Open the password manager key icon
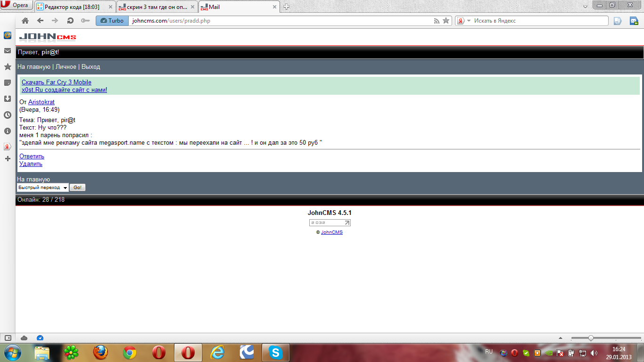Image resolution: width=644 pixels, height=362 pixels. click(x=85, y=21)
